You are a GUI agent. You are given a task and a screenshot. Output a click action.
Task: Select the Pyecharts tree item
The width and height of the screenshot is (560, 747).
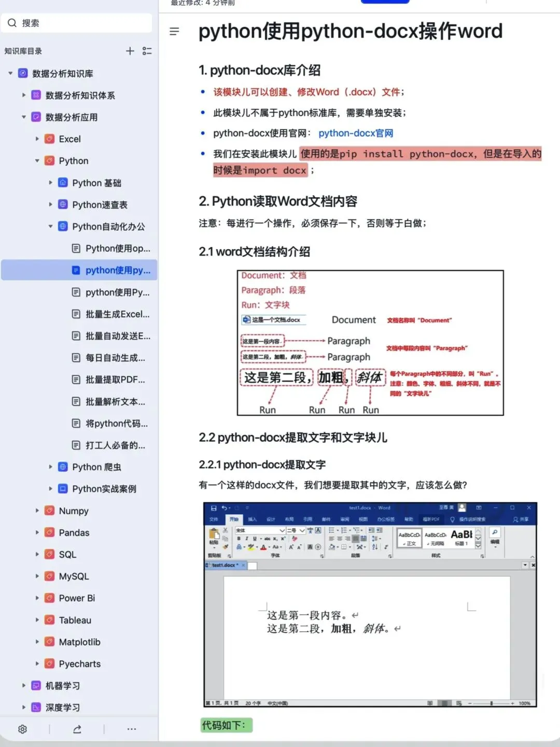(79, 664)
